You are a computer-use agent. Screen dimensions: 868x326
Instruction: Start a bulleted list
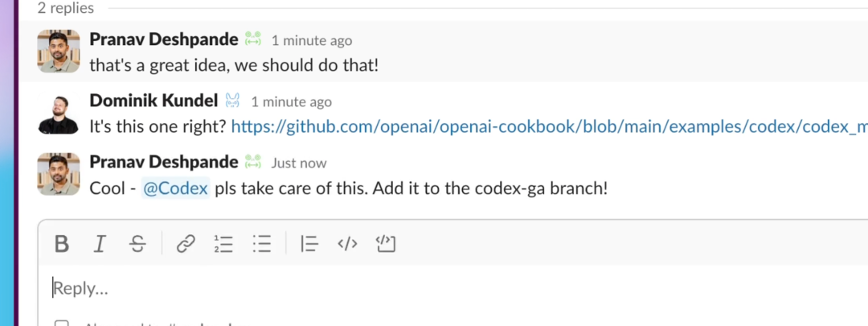(x=262, y=243)
